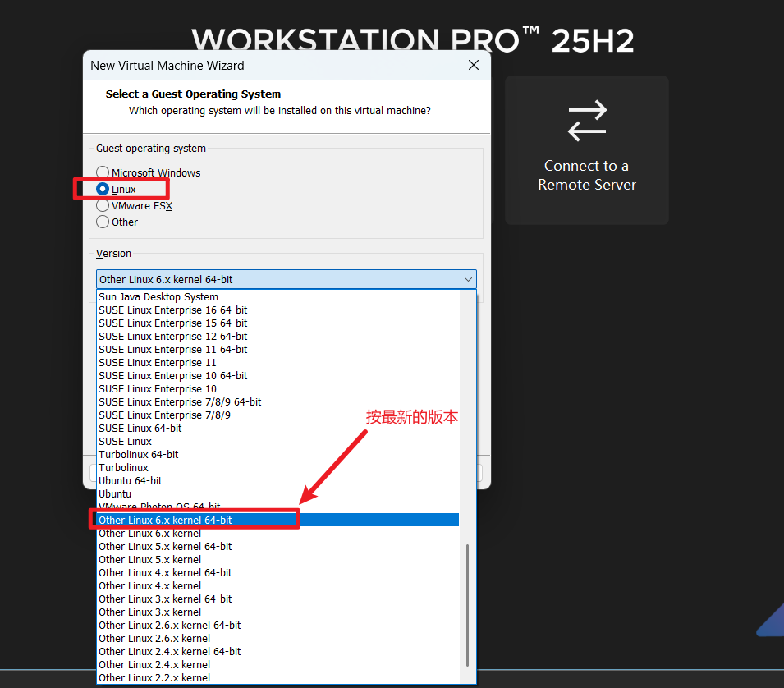This screenshot has height=688, width=784.
Task: Pick Other Linux 3.x kernel (32-bit)
Action: pos(278,612)
